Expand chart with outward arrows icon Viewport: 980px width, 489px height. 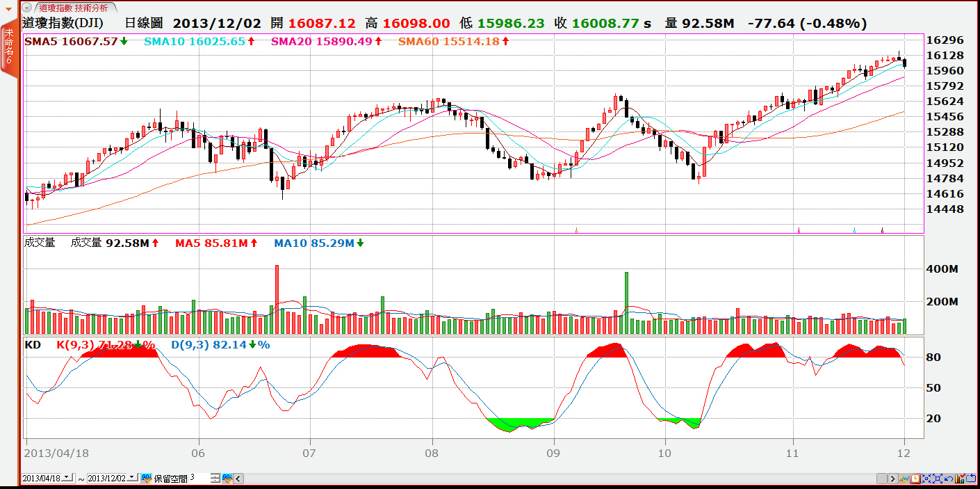[x=938, y=479]
